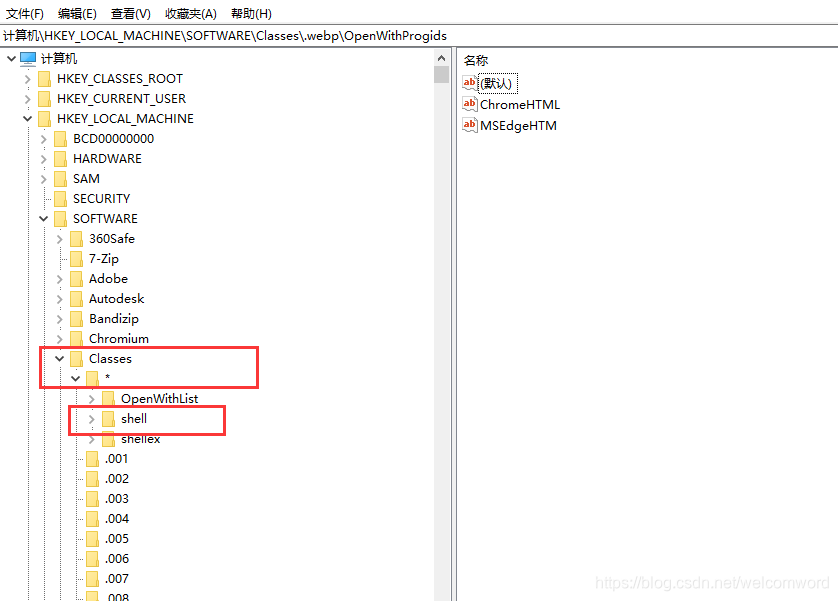The image size is (838, 601).
Task: Expand Chromium key chevron
Action: (x=60, y=339)
